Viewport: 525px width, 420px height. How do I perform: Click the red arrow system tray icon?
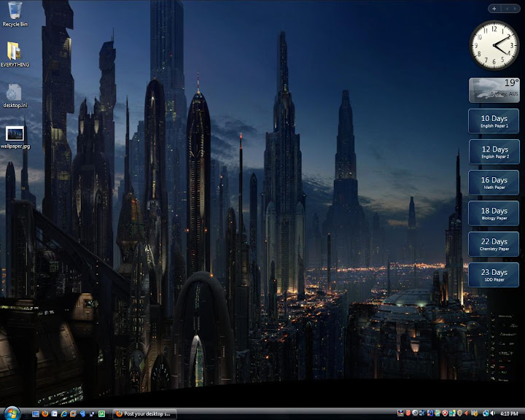pos(466,413)
